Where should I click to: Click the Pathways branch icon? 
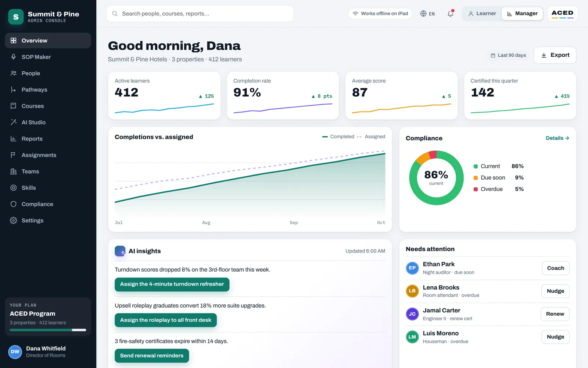tap(14, 90)
